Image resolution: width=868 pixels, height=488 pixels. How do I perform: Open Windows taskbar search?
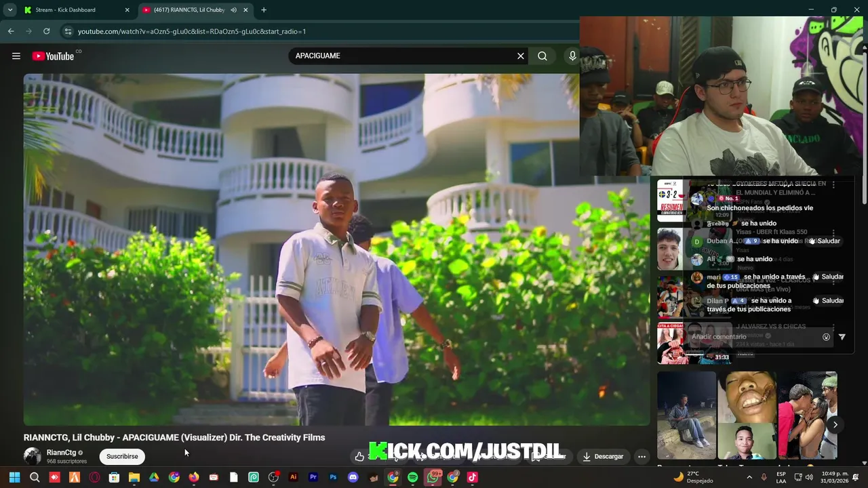click(35, 477)
